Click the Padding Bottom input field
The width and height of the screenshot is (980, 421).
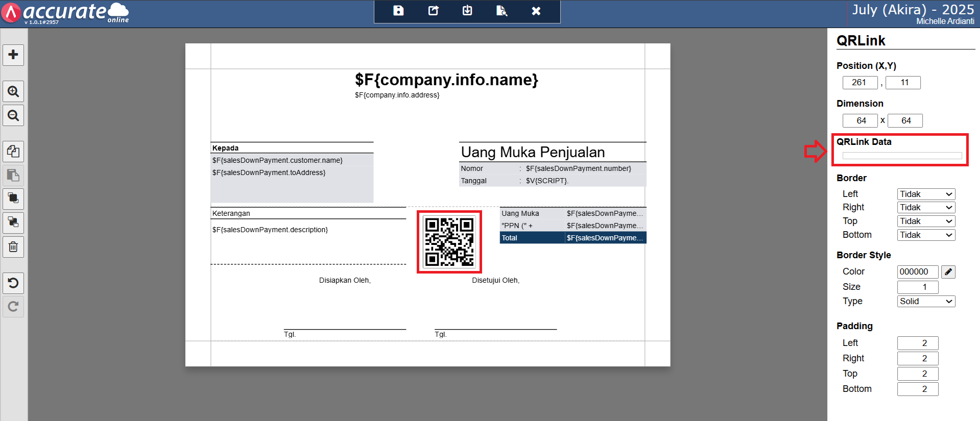click(x=918, y=389)
